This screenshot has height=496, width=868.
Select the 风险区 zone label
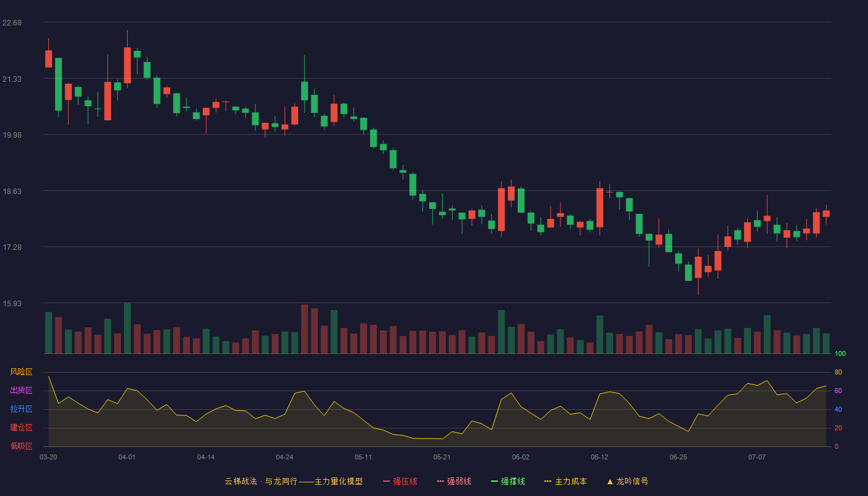[21, 372]
